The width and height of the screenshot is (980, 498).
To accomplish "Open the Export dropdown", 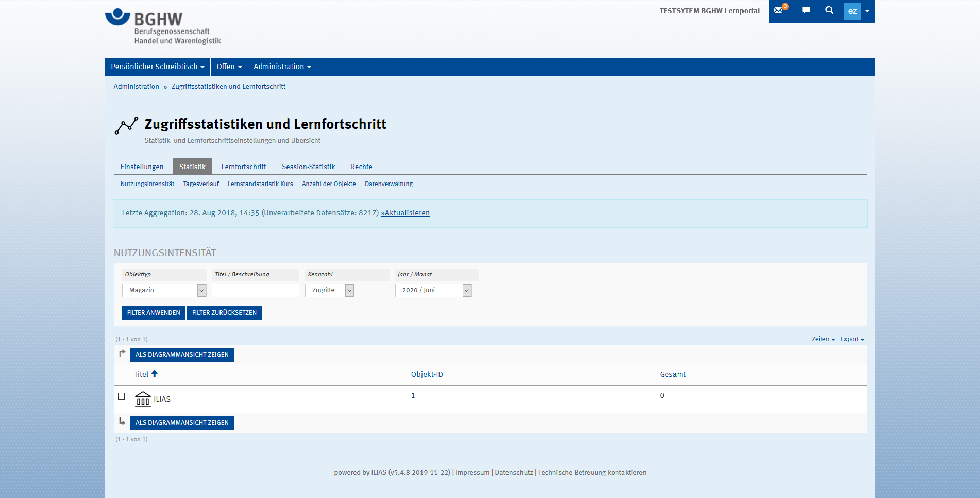I will coord(852,339).
